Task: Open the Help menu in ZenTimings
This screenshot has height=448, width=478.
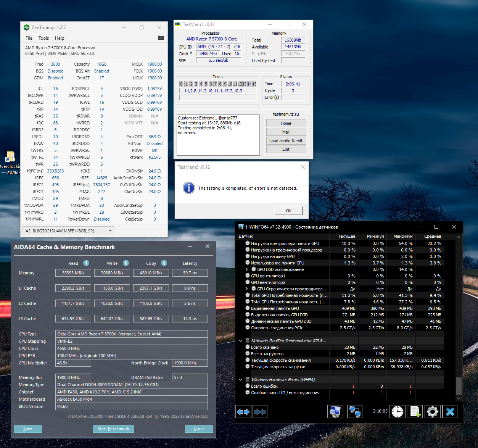Action: 60,38
